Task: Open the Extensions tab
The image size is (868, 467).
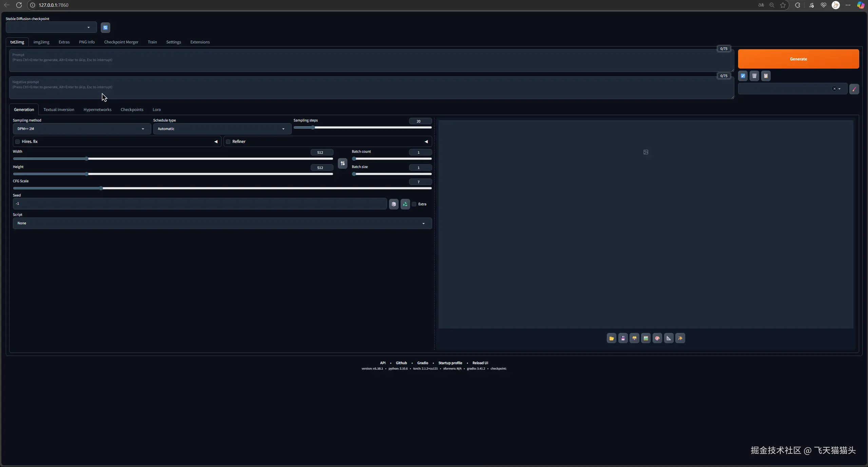Action: pos(200,42)
